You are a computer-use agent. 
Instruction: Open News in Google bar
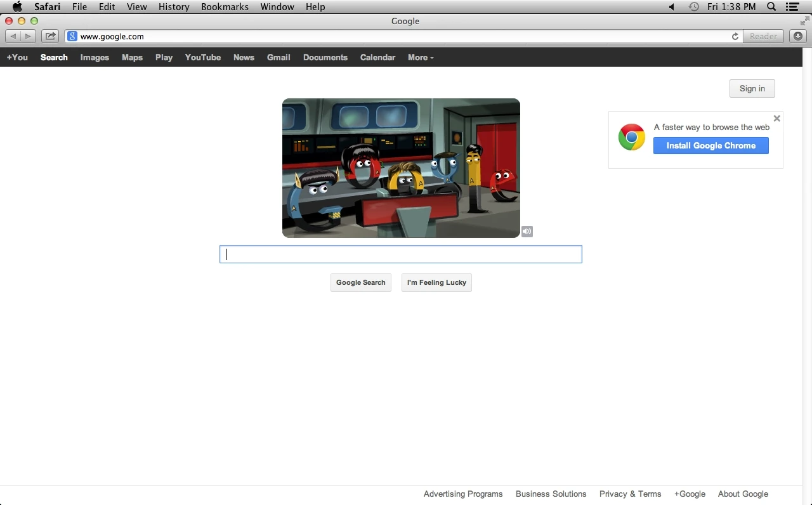[x=244, y=57]
